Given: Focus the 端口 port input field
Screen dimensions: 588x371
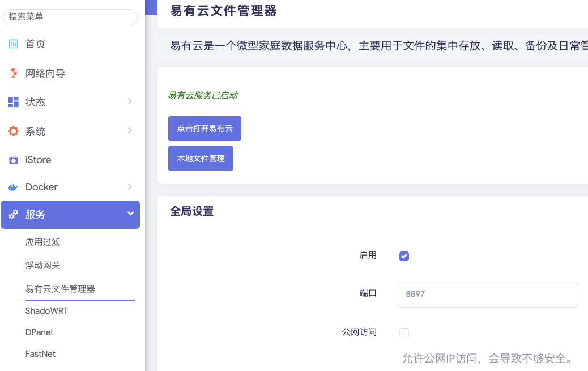Looking at the screenshot, I should pyautogui.click(x=487, y=295).
